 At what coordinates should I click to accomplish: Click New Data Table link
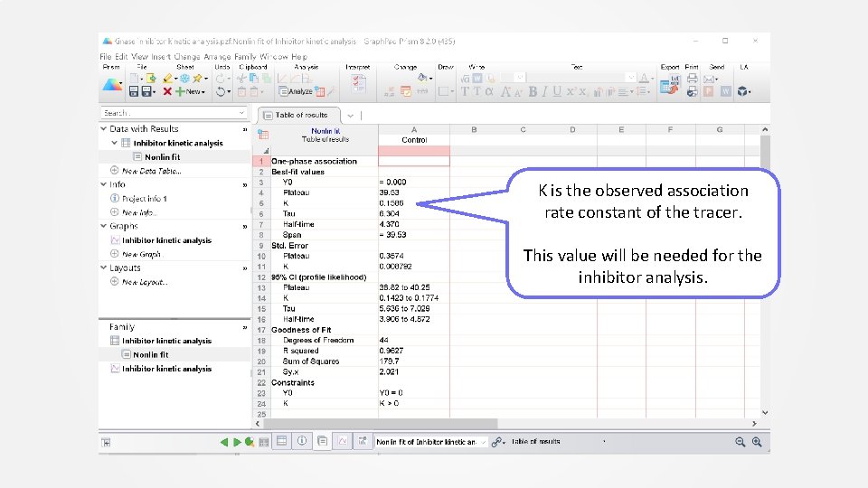152,171
